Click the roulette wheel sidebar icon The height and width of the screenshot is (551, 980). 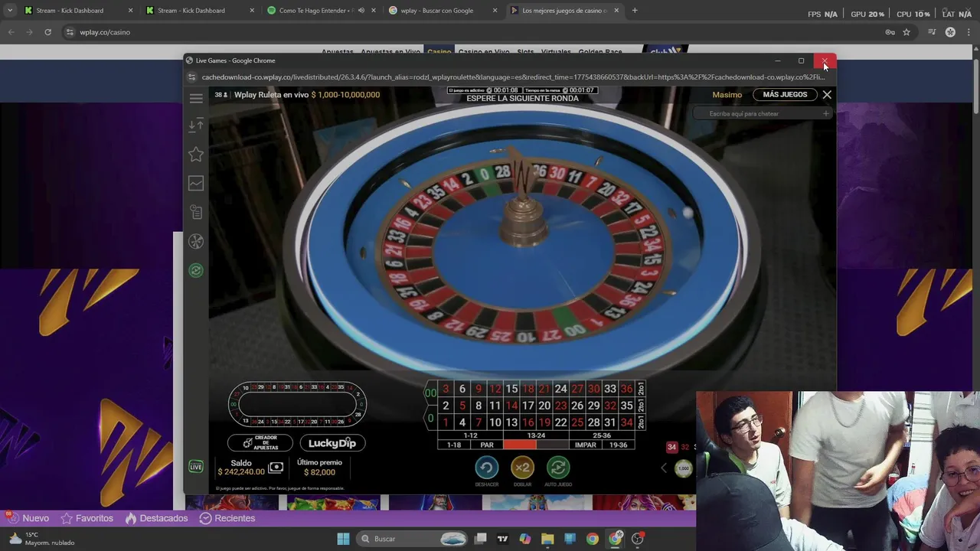(x=196, y=242)
